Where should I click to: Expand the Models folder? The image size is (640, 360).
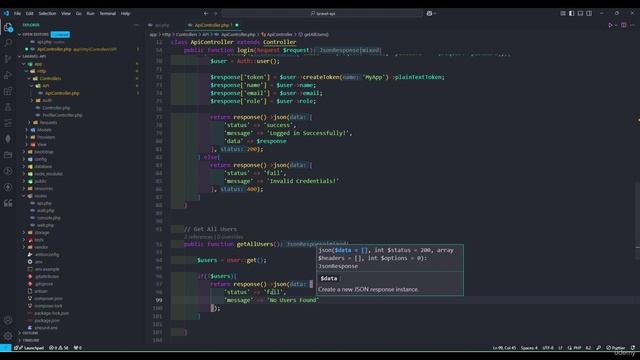[x=27, y=130]
